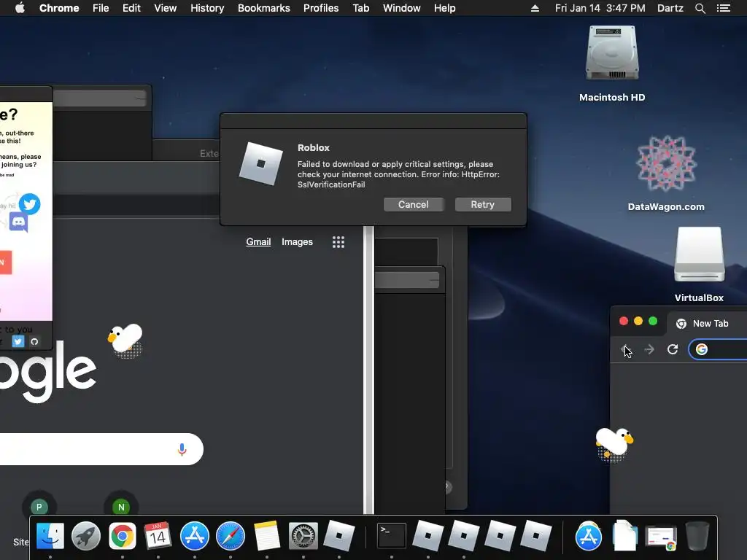The height and width of the screenshot is (560, 747).
Task: Open the History menu
Action: click(x=207, y=8)
